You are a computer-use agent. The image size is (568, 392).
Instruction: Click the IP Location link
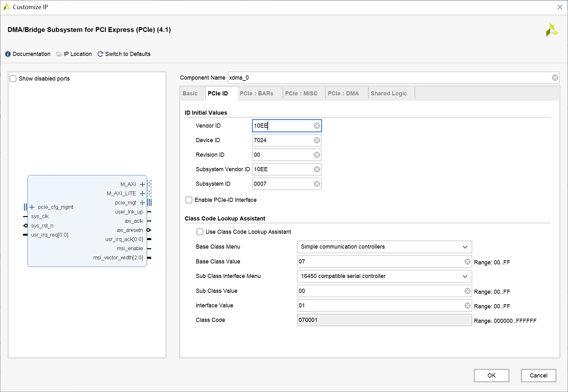(x=78, y=54)
